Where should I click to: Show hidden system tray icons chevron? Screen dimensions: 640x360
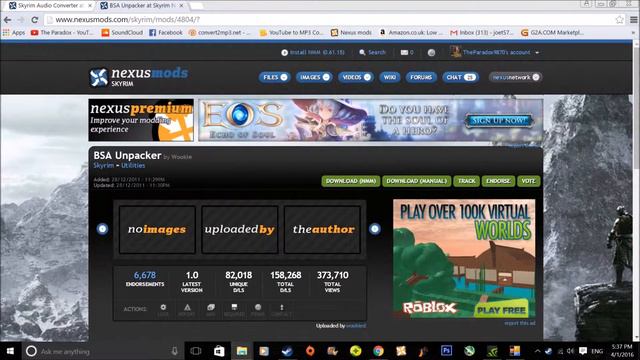(x=537, y=351)
